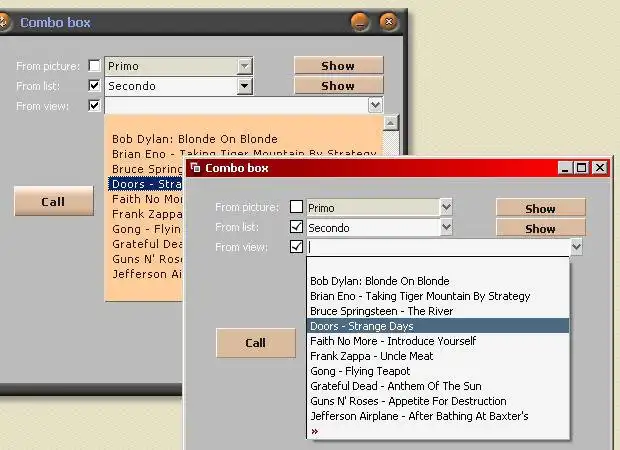Uncheck 'From view' checkbox in back window

point(94,106)
